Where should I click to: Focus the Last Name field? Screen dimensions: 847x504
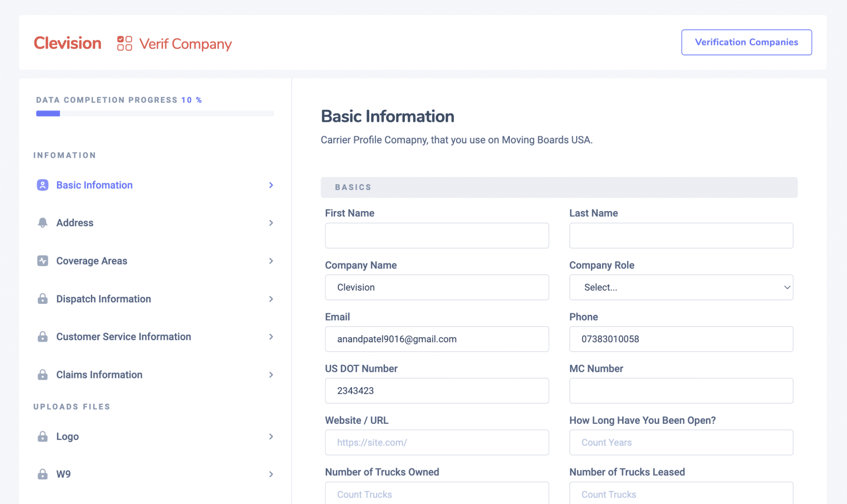click(x=681, y=235)
